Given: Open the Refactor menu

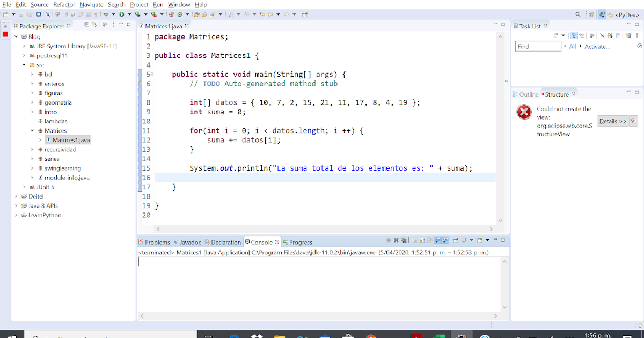Looking at the screenshot, I should pos(64,4).
